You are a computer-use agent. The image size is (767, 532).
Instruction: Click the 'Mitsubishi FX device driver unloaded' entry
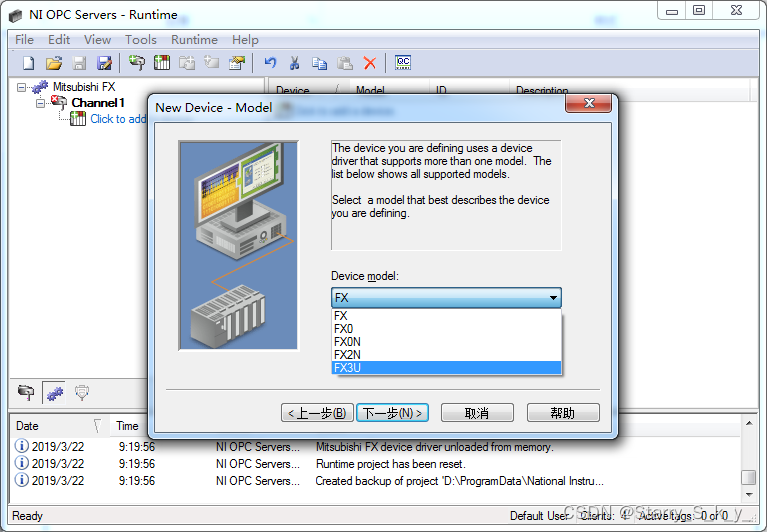pos(434,446)
